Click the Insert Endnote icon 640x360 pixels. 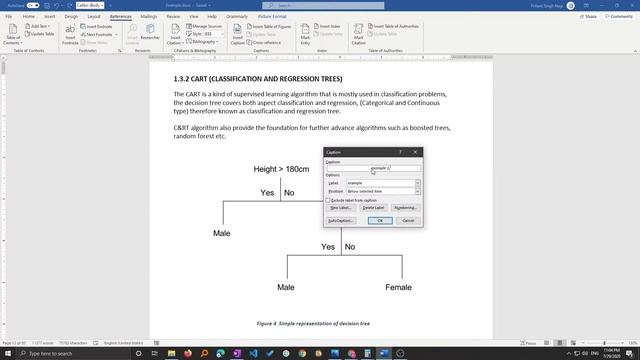96,26
